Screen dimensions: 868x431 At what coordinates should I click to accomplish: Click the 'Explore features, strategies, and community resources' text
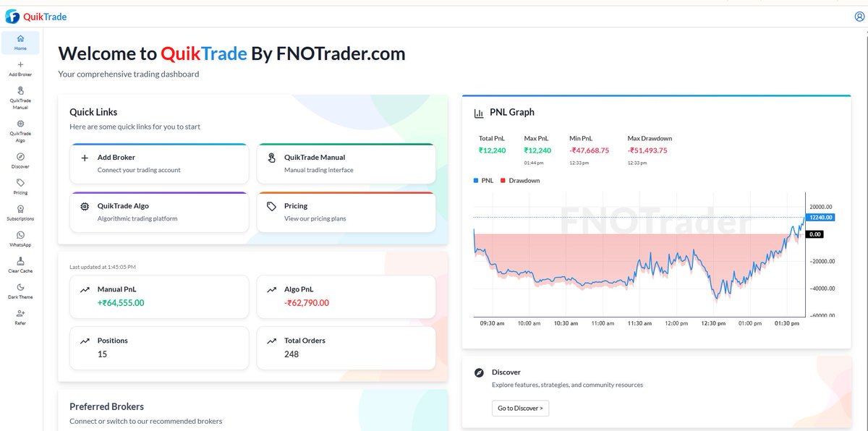567,385
